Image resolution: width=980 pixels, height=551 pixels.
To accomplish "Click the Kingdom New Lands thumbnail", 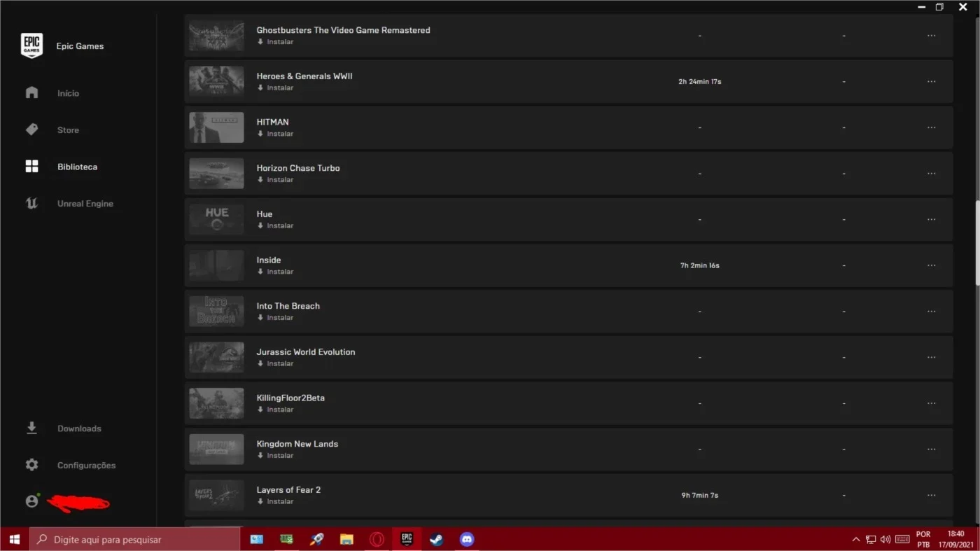I will point(216,449).
